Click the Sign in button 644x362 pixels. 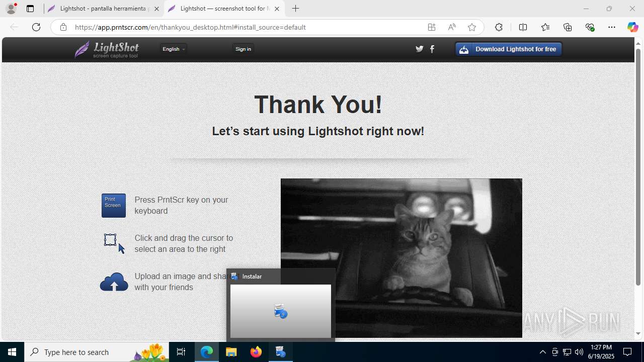[x=243, y=49]
